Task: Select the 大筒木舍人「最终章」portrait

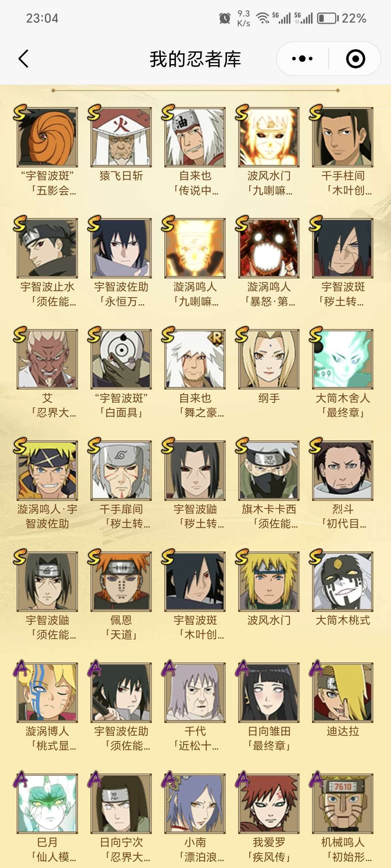Action: pyautogui.click(x=343, y=359)
